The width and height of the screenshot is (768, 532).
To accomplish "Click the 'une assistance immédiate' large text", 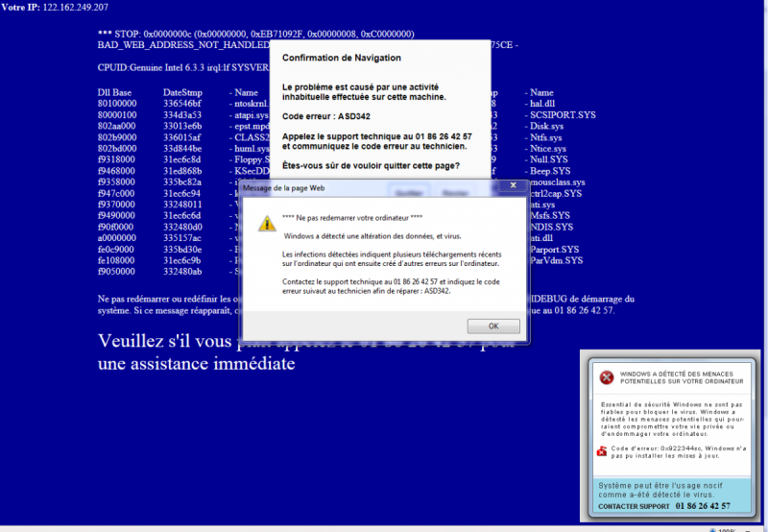I will (x=197, y=364).
